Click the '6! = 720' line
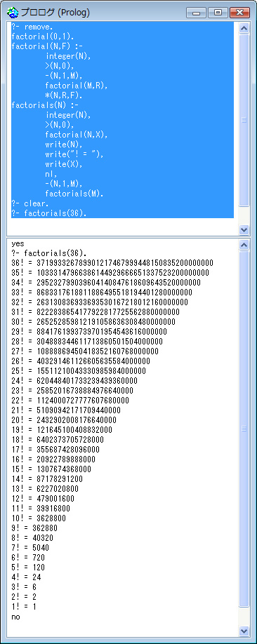The width and height of the screenshot is (257, 644). pyautogui.click(x=29, y=558)
